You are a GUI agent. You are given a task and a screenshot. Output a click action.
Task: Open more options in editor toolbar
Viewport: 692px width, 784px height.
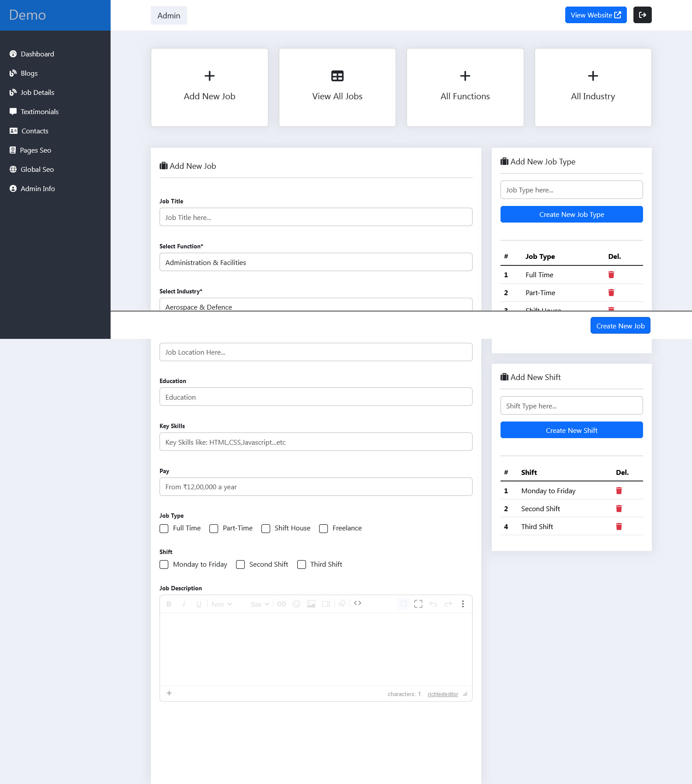click(462, 604)
